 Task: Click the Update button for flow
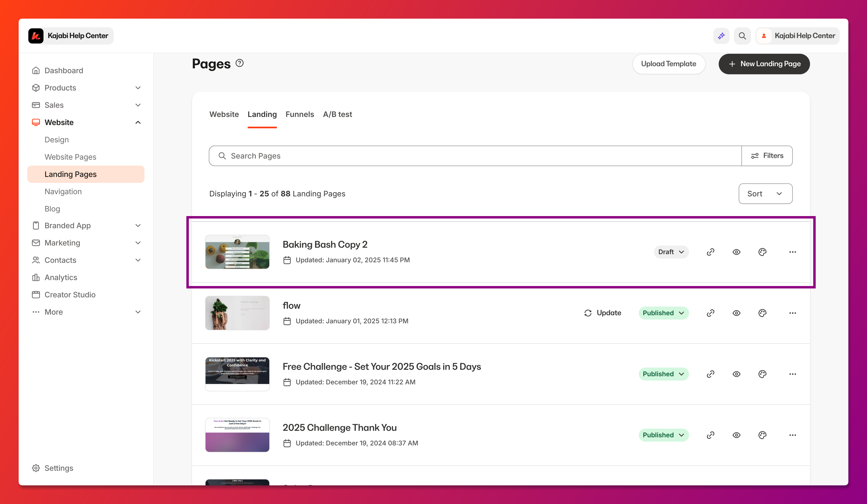click(x=603, y=313)
